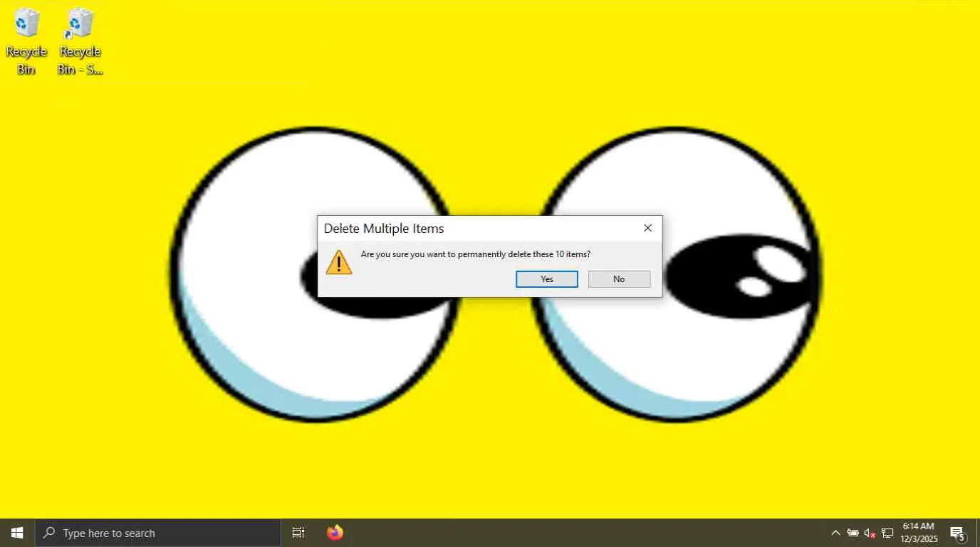Cancel deletion with the No button
The image size is (980, 547).
[619, 279]
